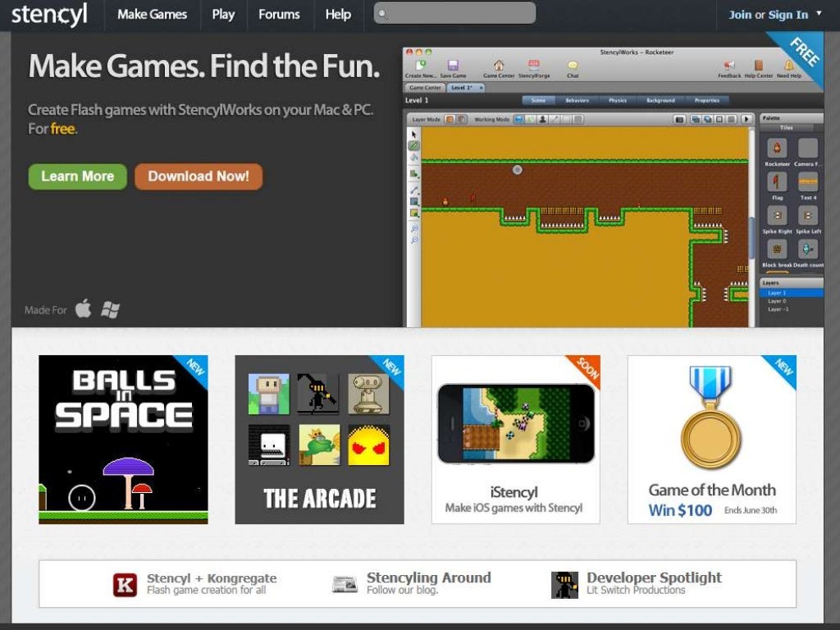Open The Arcade tile
Viewport: 840px width, 630px height.
(x=319, y=440)
